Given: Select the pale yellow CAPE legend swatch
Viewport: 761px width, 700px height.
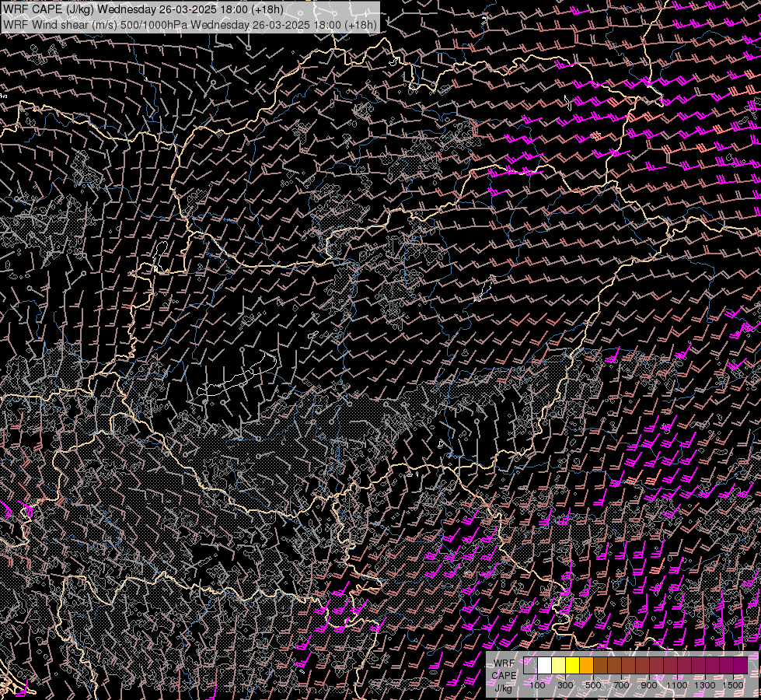Looking at the screenshot, I should pos(559,666).
